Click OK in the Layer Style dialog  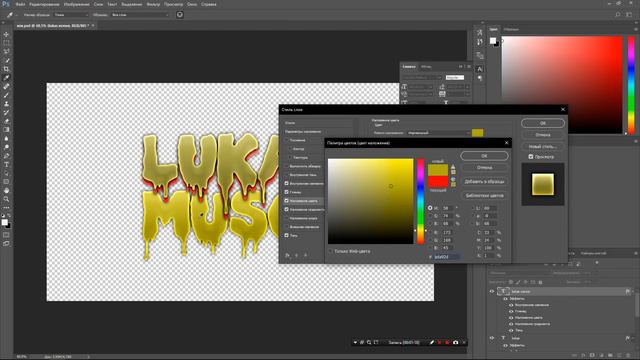coord(543,123)
